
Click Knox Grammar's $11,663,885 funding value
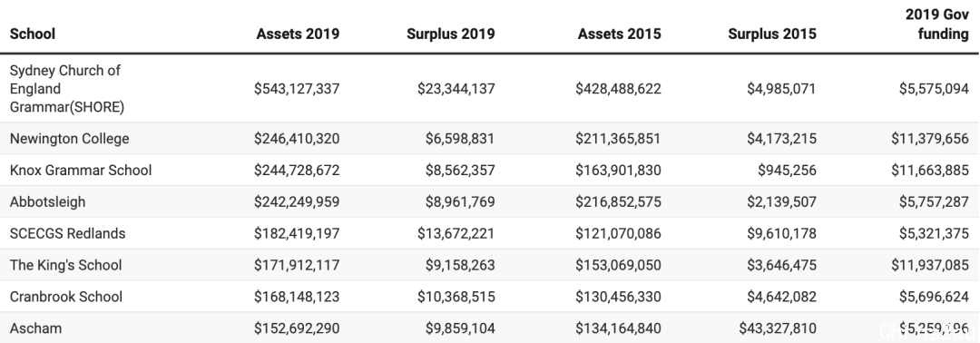click(930, 170)
